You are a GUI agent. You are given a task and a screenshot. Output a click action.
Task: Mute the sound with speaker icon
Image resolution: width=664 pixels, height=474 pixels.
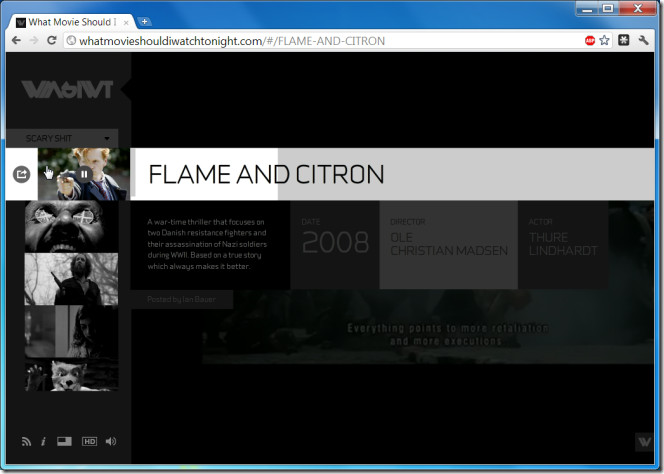111,441
